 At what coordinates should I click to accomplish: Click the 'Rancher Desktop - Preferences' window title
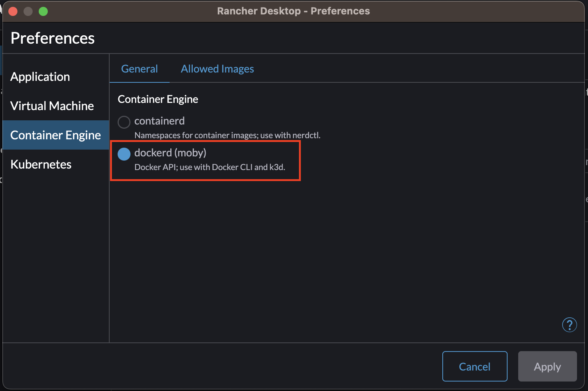point(294,11)
